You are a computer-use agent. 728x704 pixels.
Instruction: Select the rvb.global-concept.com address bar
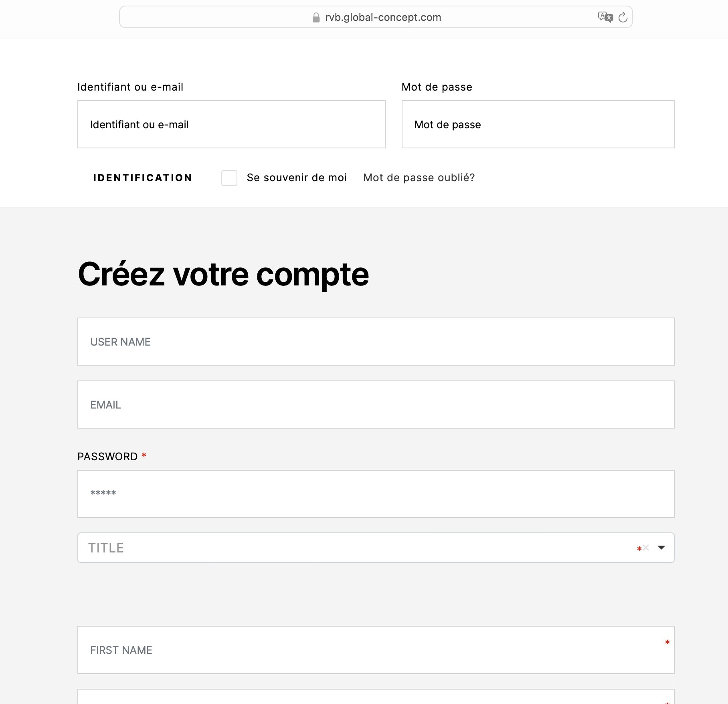pyautogui.click(x=376, y=17)
